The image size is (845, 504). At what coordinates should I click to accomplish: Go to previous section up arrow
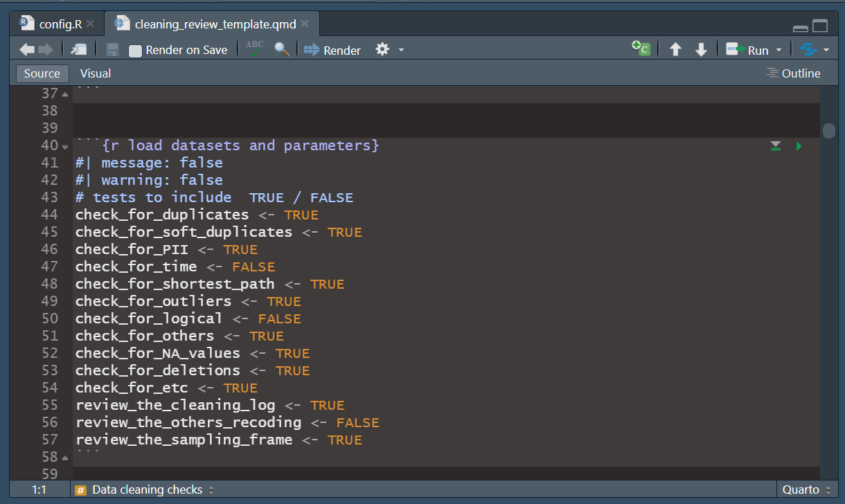pos(675,50)
